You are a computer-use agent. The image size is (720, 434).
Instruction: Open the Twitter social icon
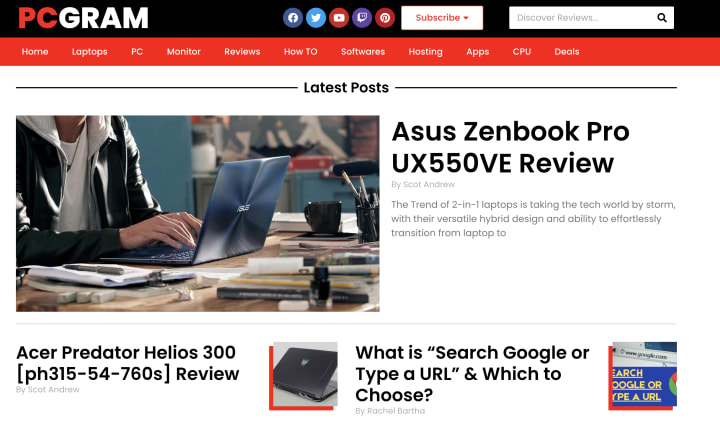pyautogui.click(x=316, y=18)
